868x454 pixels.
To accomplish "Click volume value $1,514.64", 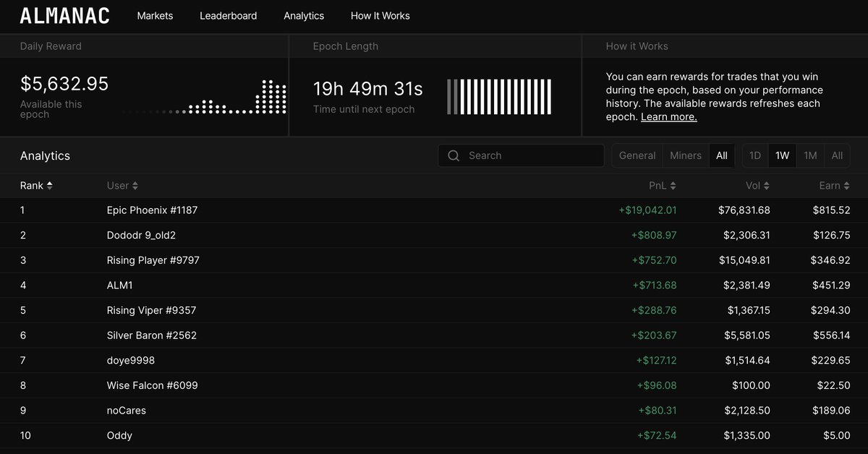I will [x=747, y=360].
